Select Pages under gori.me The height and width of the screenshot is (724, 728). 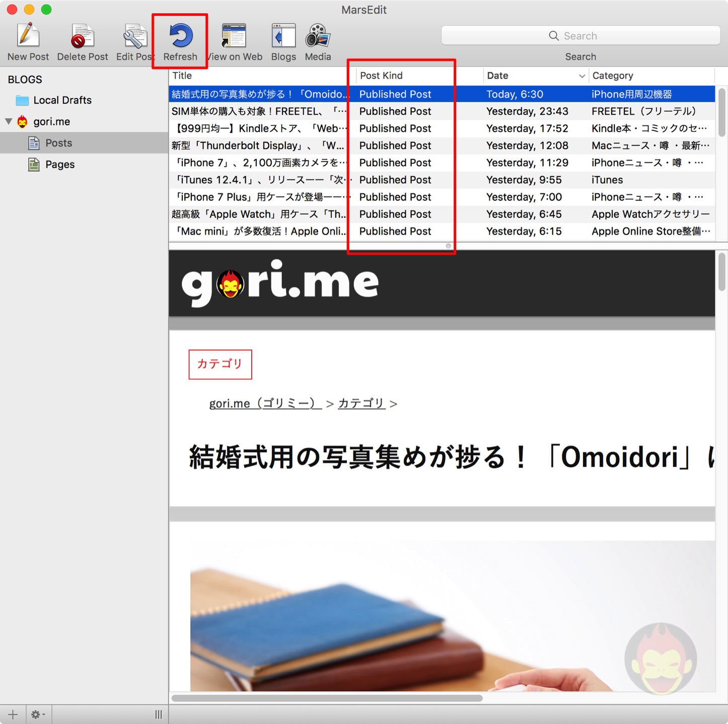click(x=59, y=165)
